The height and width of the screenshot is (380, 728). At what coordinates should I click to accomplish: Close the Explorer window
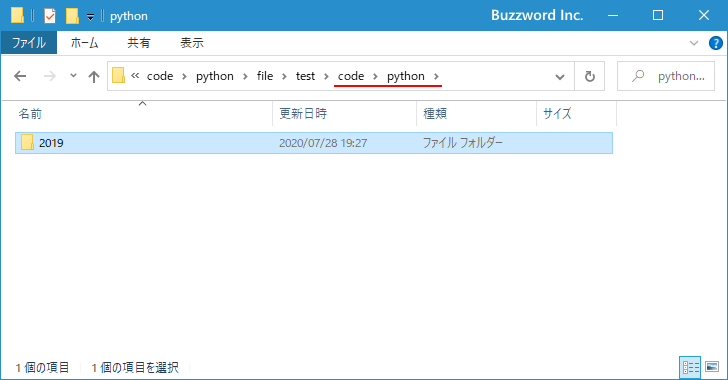[x=704, y=15]
